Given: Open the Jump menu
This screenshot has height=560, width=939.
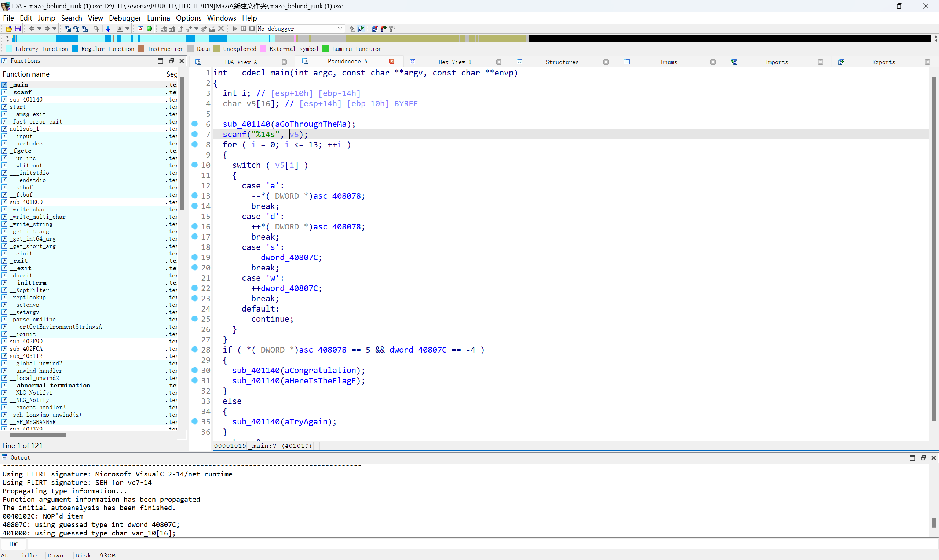Looking at the screenshot, I should click(x=47, y=18).
